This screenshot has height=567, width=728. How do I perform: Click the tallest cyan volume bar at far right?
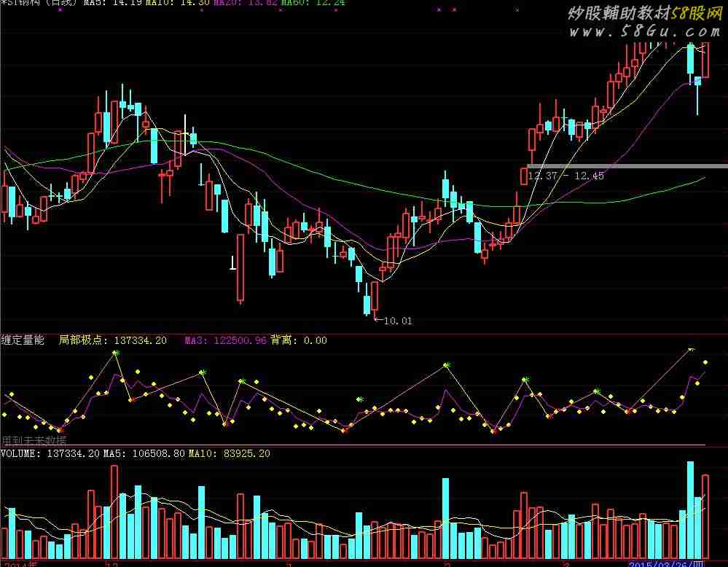[x=689, y=509]
